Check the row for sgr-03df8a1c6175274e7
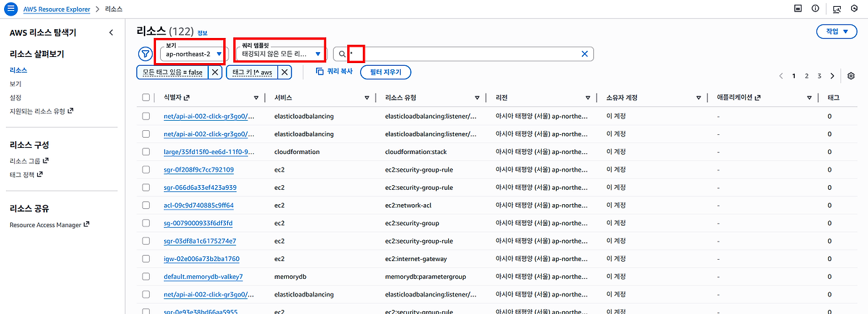 pyautogui.click(x=146, y=241)
